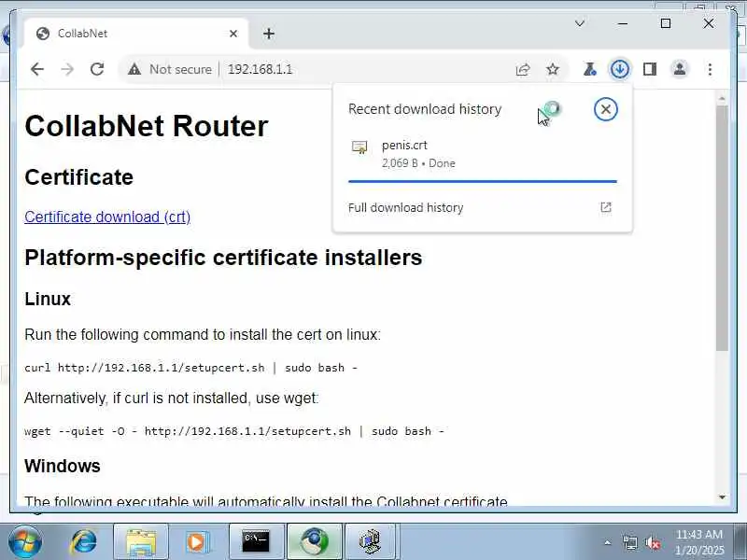Click the network status tray icon
747x560 pixels.
click(629, 542)
